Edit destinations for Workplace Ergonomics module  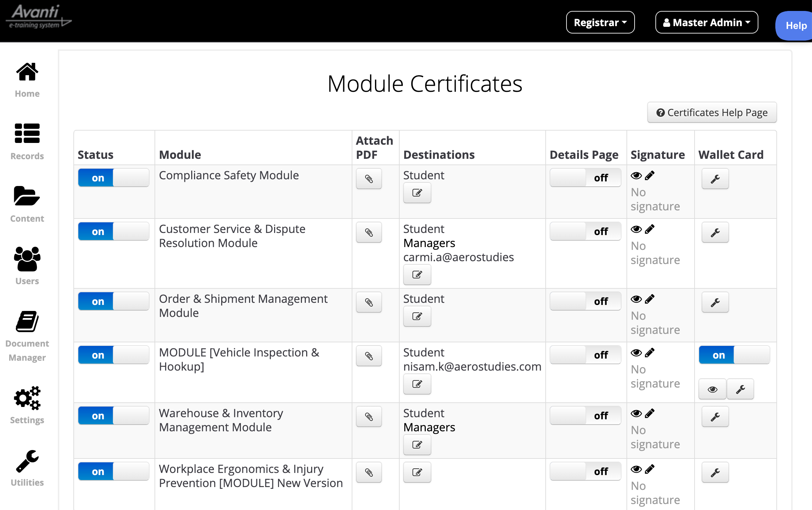point(417,472)
